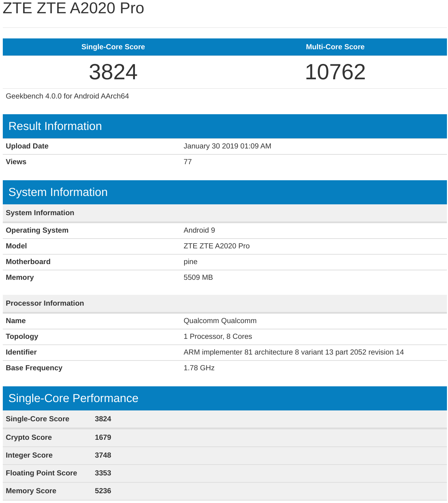Click the Motherboard value pine
Viewport: 448px width, 503px height.
coord(190,262)
